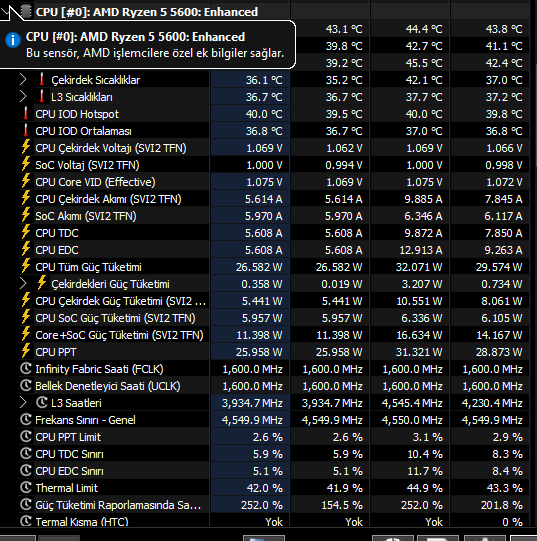Viewport: 537px width, 541px height.
Task: Click the clock icon beside Bellek Denetleyici Saati
Action: pyautogui.click(x=26, y=385)
